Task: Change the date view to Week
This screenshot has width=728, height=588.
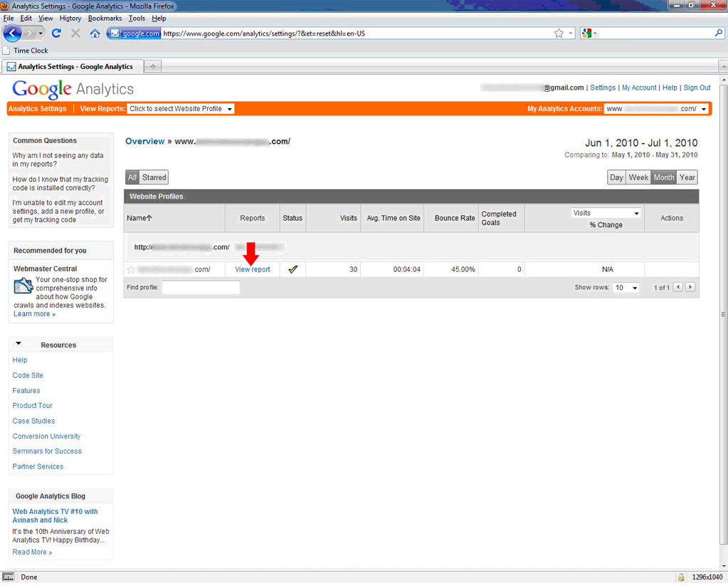Action: tap(638, 177)
